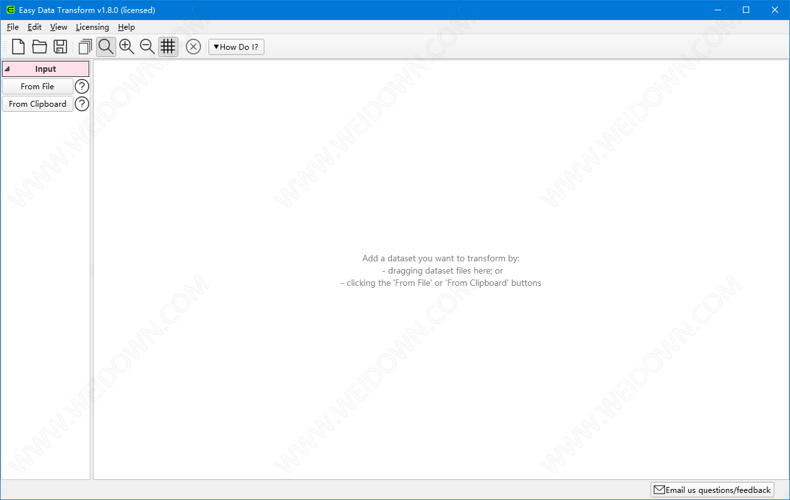790x500 pixels.
Task: Open the Licensing menu
Action: (92, 27)
